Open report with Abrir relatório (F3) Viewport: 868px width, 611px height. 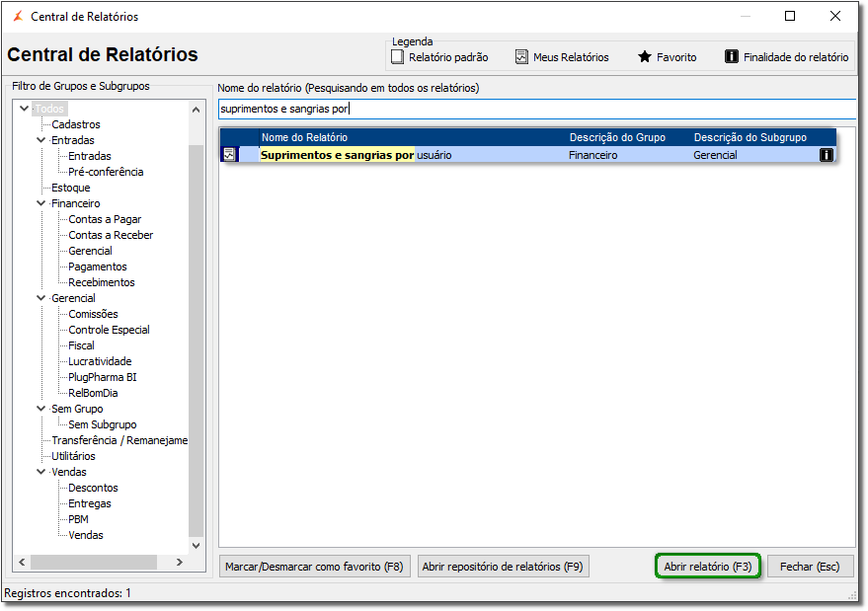pyautogui.click(x=707, y=567)
